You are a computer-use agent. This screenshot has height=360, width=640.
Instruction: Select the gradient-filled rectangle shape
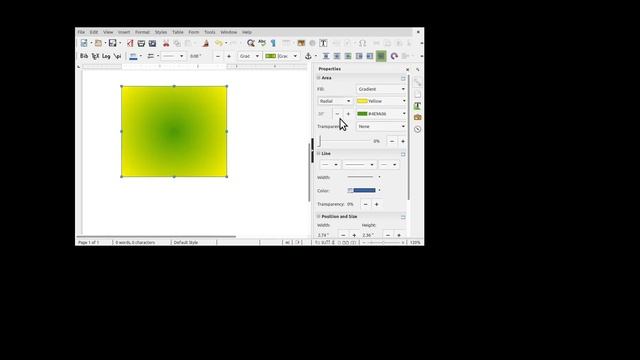174,131
